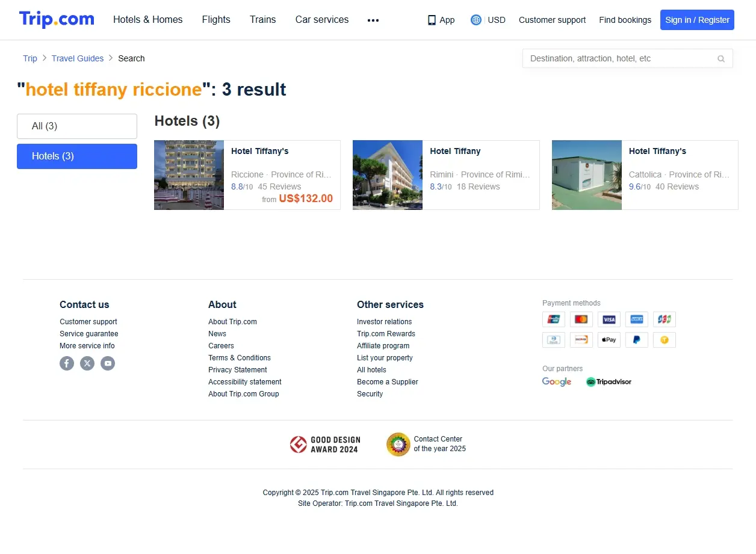This screenshot has width=756, height=554.
Task: Click the JCB payment icon
Action: pos(665,319)
